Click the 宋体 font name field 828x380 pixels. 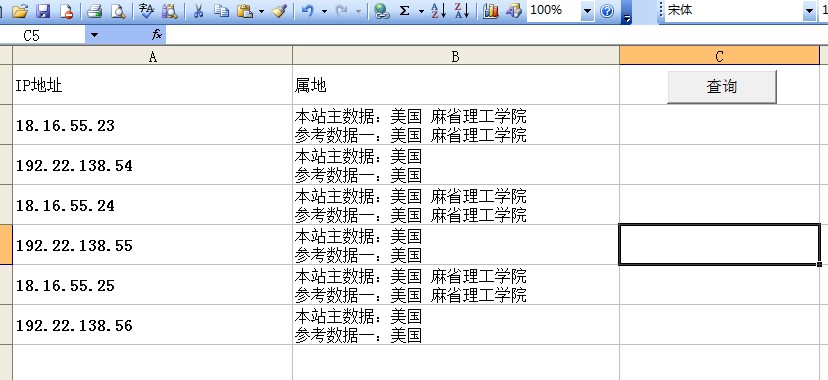(x=733, y=11)
